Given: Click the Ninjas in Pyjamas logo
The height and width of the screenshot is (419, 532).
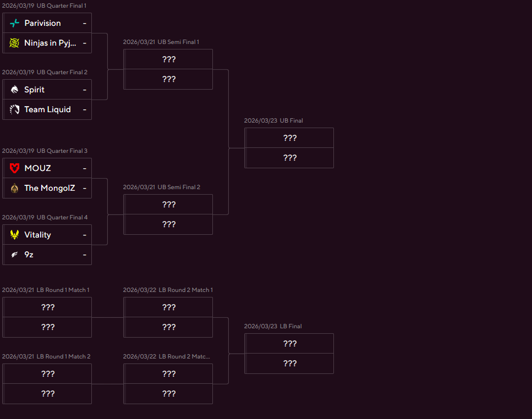Looking at the screenshot, I should tap(14, 43).
